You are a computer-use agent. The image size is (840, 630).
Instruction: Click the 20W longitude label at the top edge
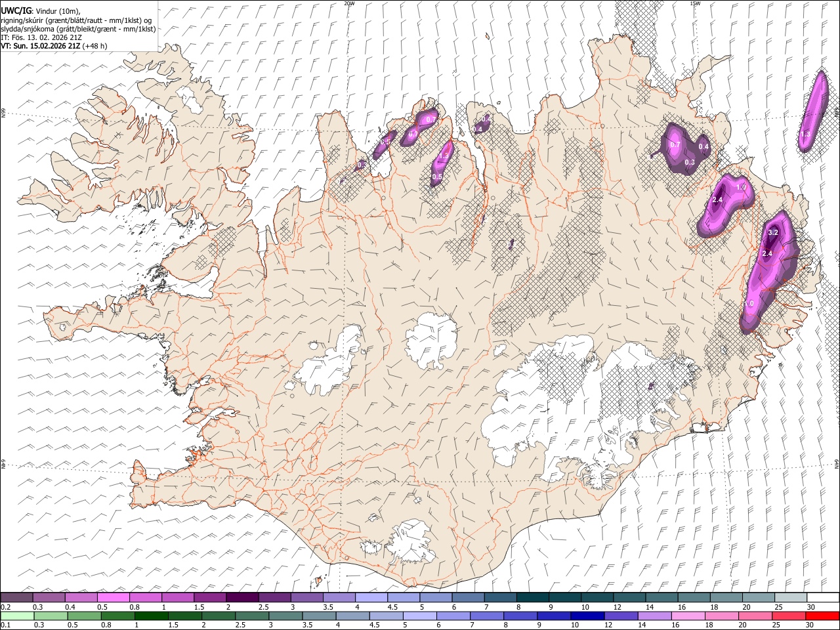[x=348, y=3]
